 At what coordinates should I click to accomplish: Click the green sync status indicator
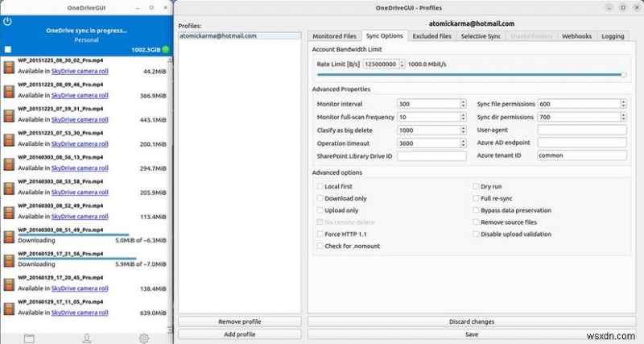(166, 50)
